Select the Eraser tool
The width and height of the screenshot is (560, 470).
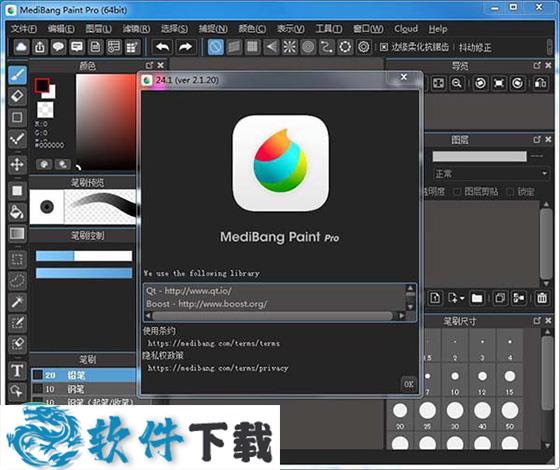point(17,96)
